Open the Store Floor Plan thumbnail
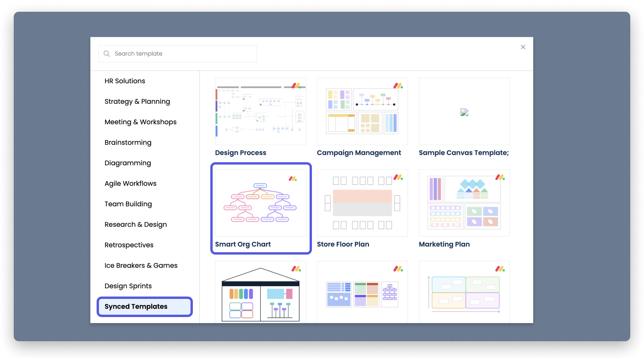644x358 pixels. (362, 203)
